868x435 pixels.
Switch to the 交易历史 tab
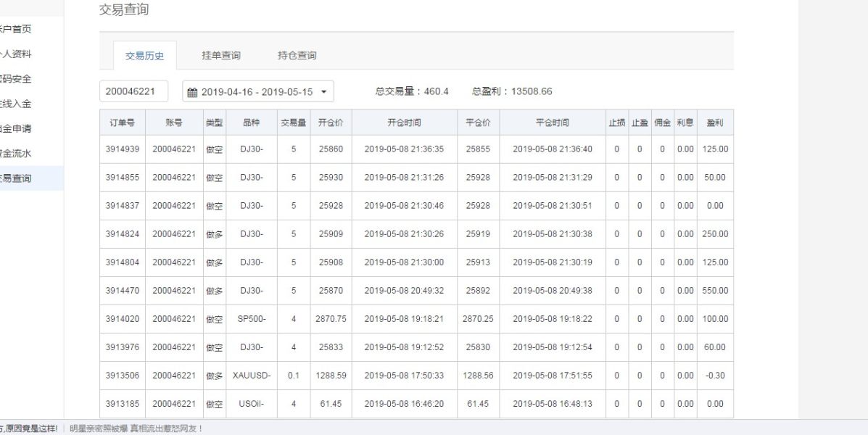144,56
